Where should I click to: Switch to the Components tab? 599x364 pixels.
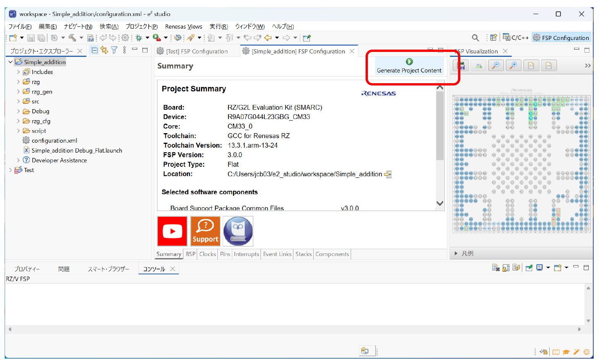332,254
